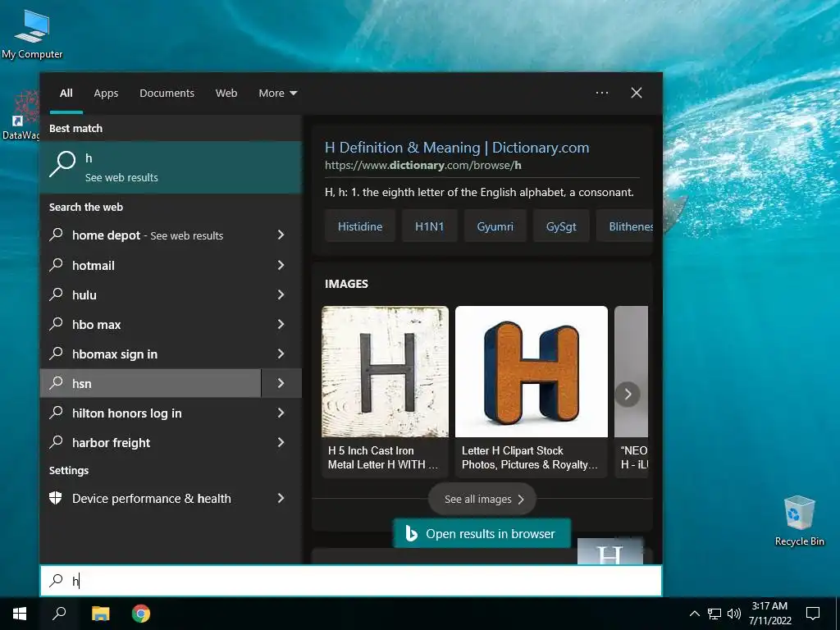Screen dimensions: 840x630
Task: Switch to the Web tab
Action: point(226,94)
